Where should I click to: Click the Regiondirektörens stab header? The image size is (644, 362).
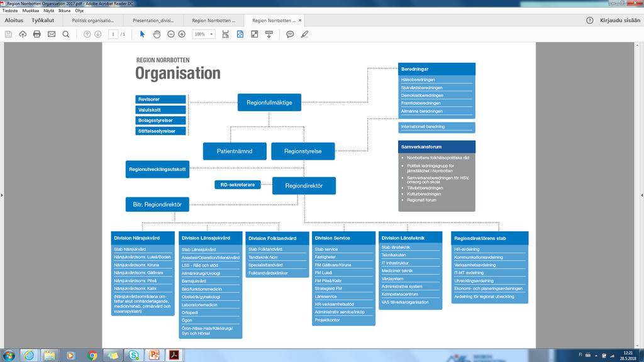(489, 238)
